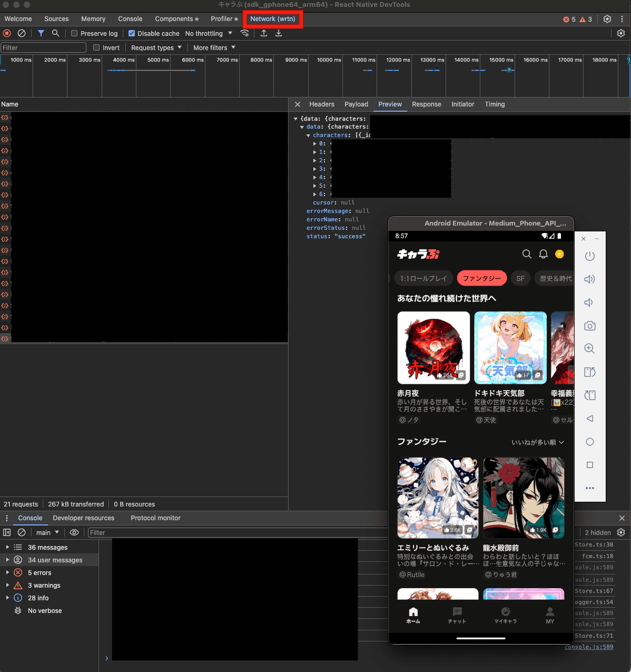Tick the Invert filter checkbox
The image size is (631, 672).
[x=96, y=47]
